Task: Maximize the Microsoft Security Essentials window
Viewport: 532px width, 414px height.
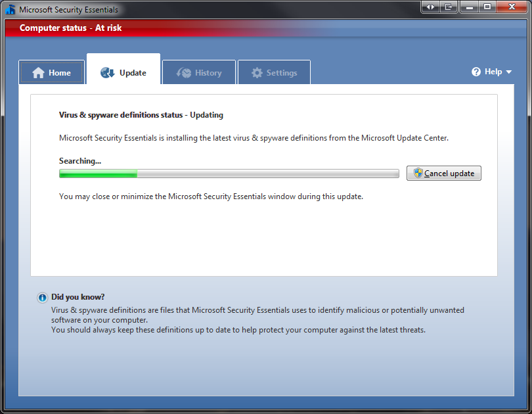Action: tap(487, 7)
